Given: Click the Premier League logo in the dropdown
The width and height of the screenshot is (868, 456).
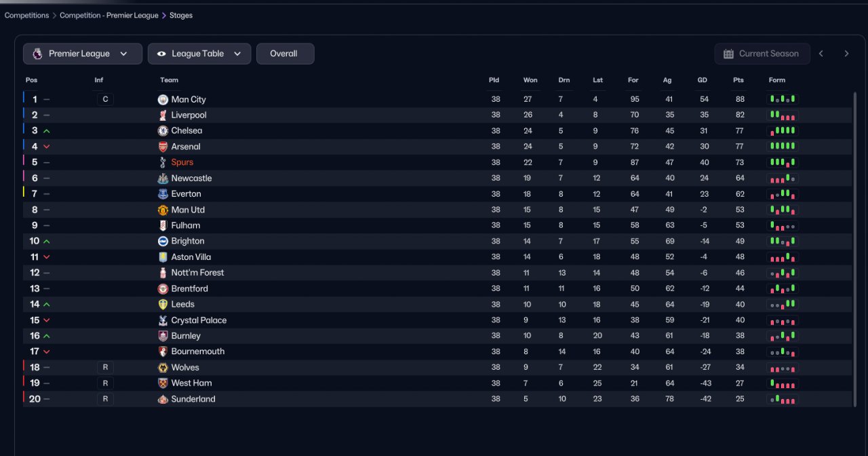Looking at the screenshot, I should (x=37, y=54).
